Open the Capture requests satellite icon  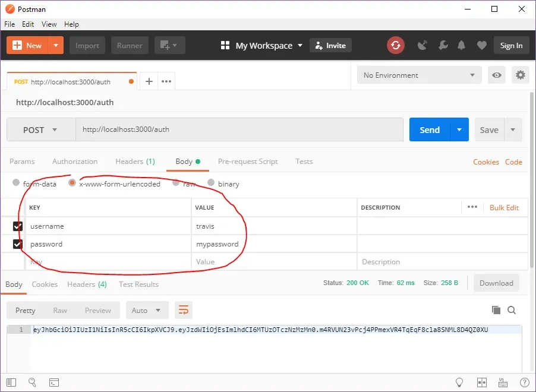pyautogui.click(x=422, y=45)
